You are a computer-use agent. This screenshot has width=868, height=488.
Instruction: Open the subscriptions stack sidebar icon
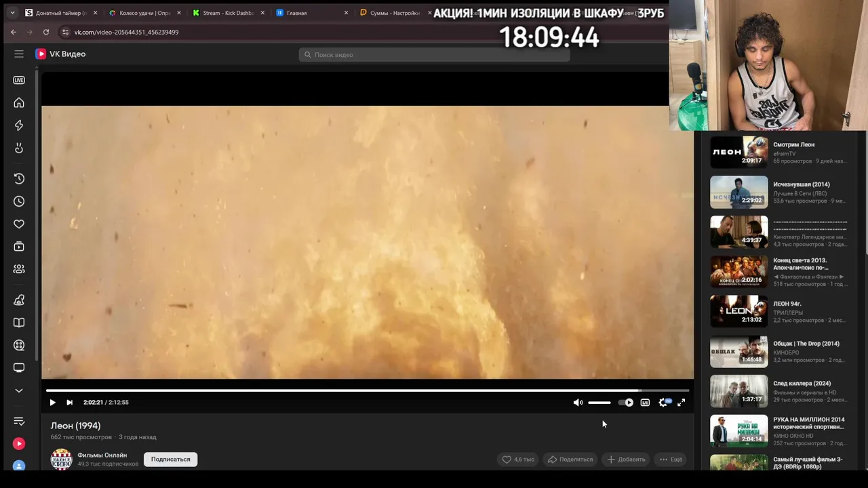click(19, 247)
